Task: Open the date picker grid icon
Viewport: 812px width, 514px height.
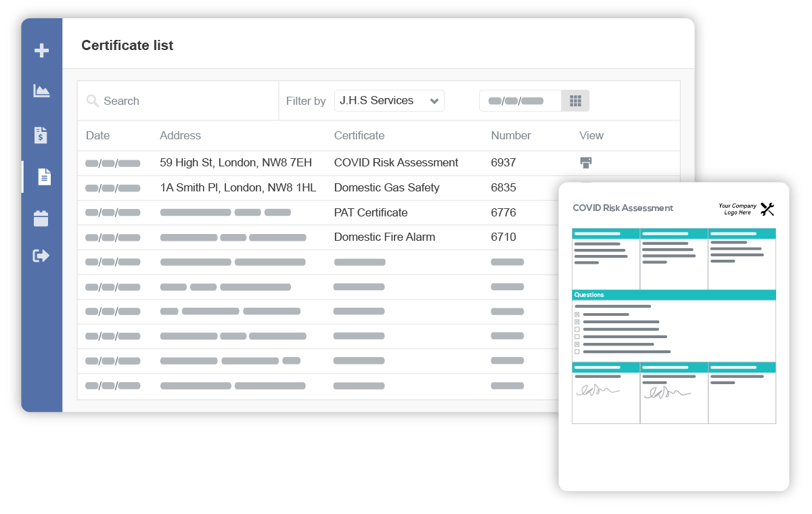Action: click(575, 100)
